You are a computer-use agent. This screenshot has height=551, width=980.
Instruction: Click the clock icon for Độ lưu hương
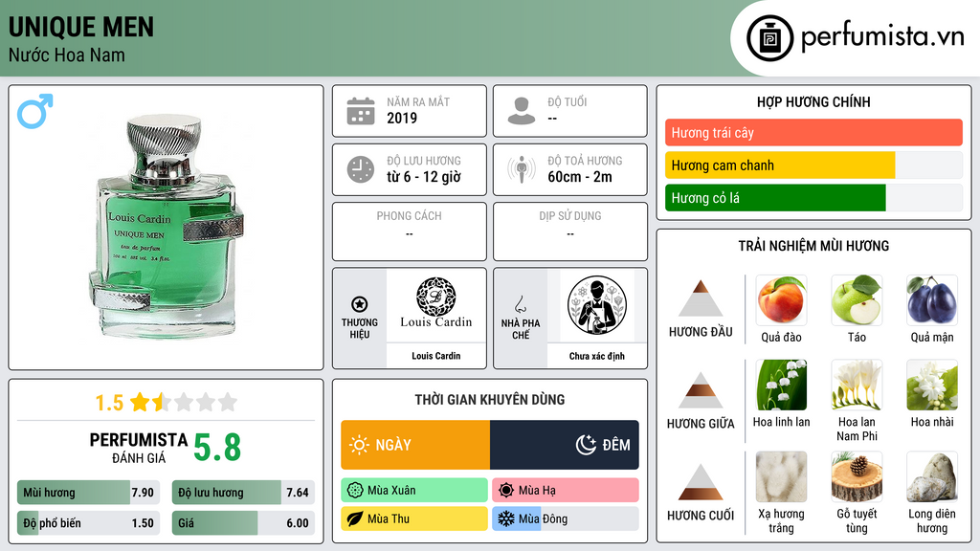361,169
